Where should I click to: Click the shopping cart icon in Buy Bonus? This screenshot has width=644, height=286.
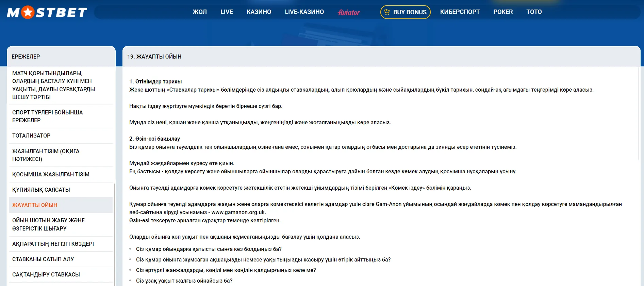pyautogui.click(x=387, y=12)
